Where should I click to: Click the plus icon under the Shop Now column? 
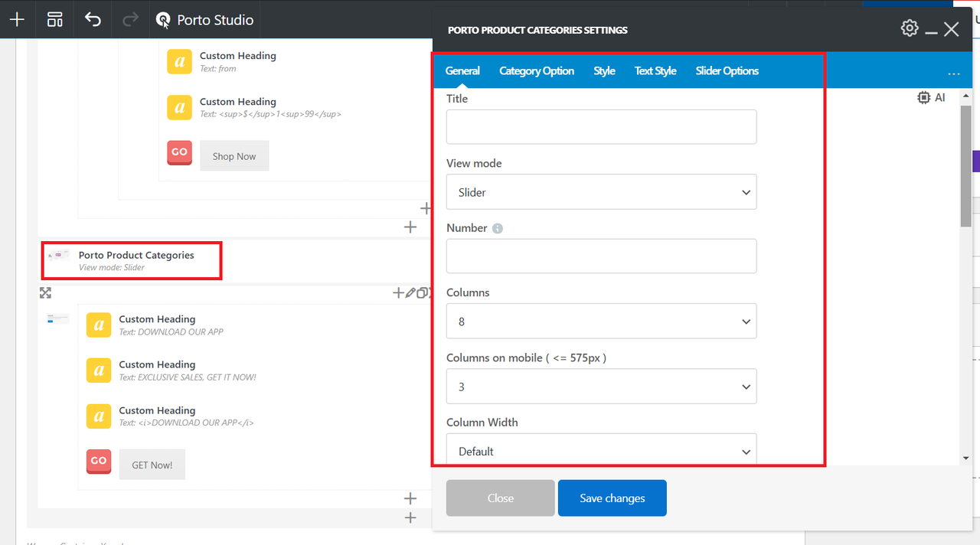[x=426, y=208]
